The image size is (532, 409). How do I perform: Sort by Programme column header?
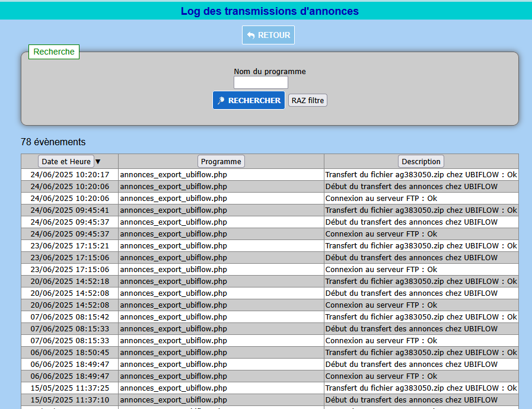tap(221, 161)
